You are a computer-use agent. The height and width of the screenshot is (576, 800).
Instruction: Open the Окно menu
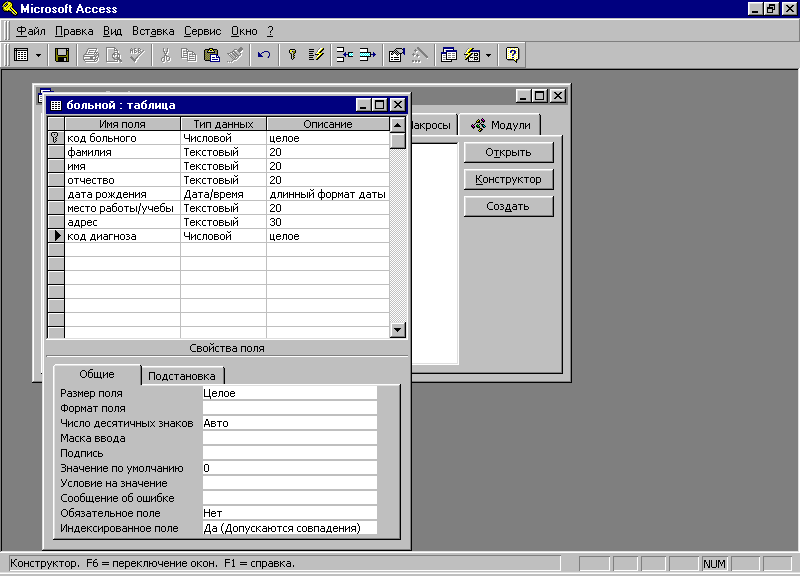244,31
